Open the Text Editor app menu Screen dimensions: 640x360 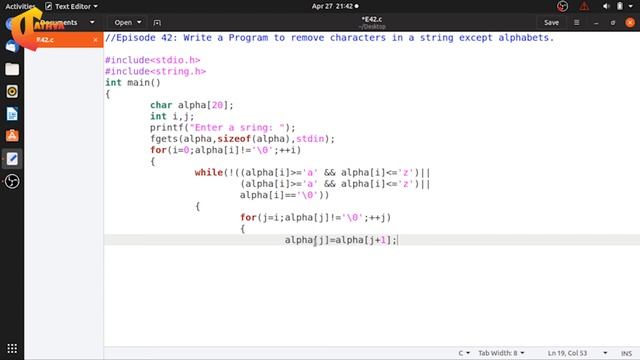point(72,6)
